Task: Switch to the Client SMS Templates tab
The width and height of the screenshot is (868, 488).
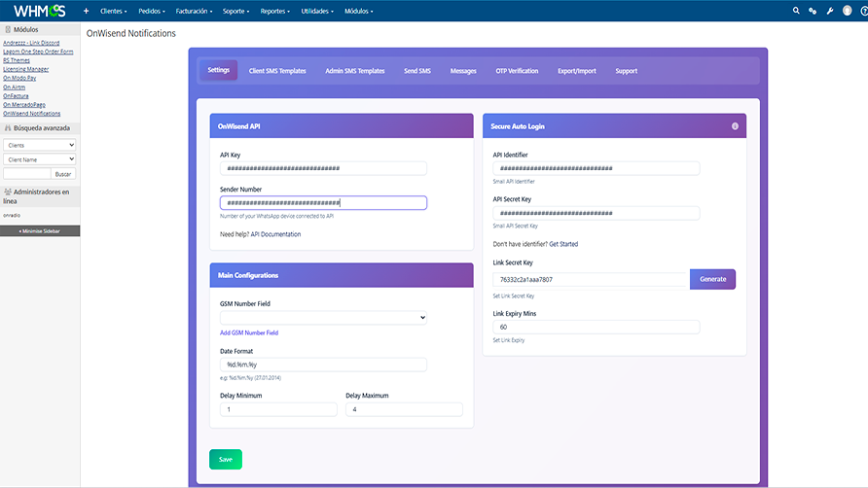Action: (277, 71)
